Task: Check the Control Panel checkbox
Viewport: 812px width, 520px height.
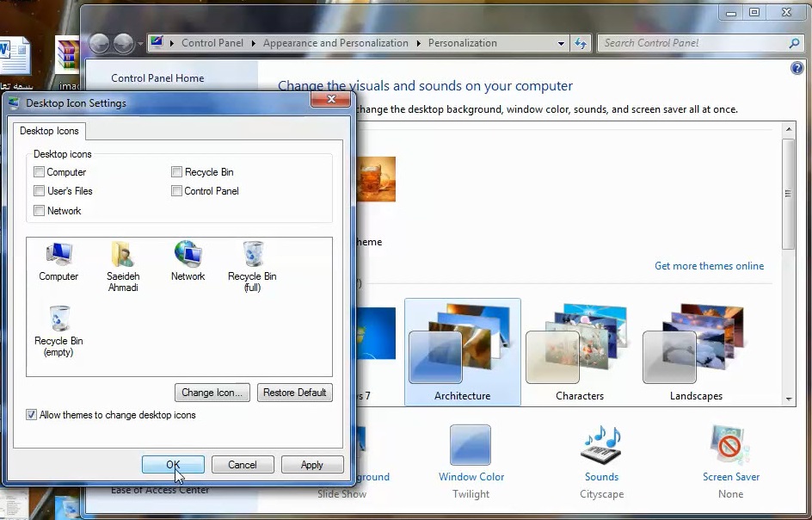Action: [x=176, y=191]
